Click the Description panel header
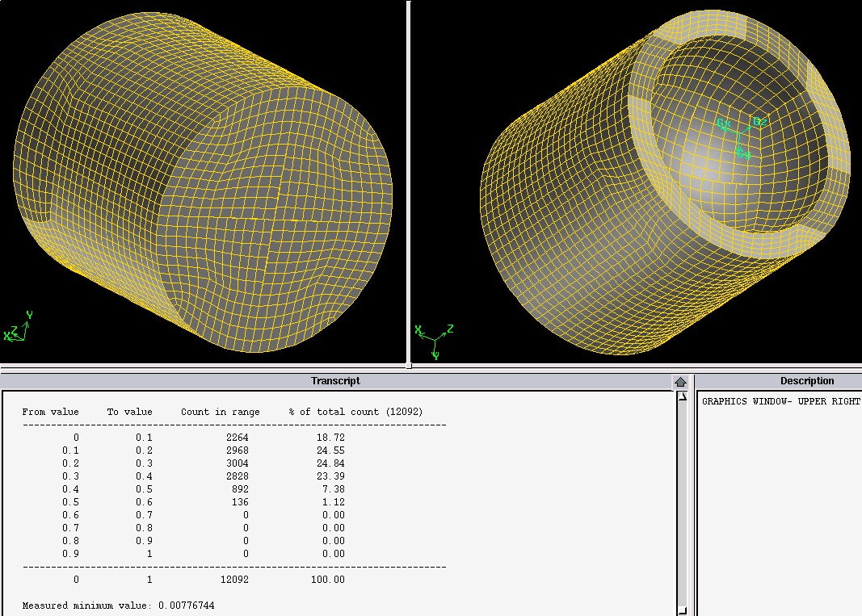Viewport: 862px width, 616px height. coord(806,381)
